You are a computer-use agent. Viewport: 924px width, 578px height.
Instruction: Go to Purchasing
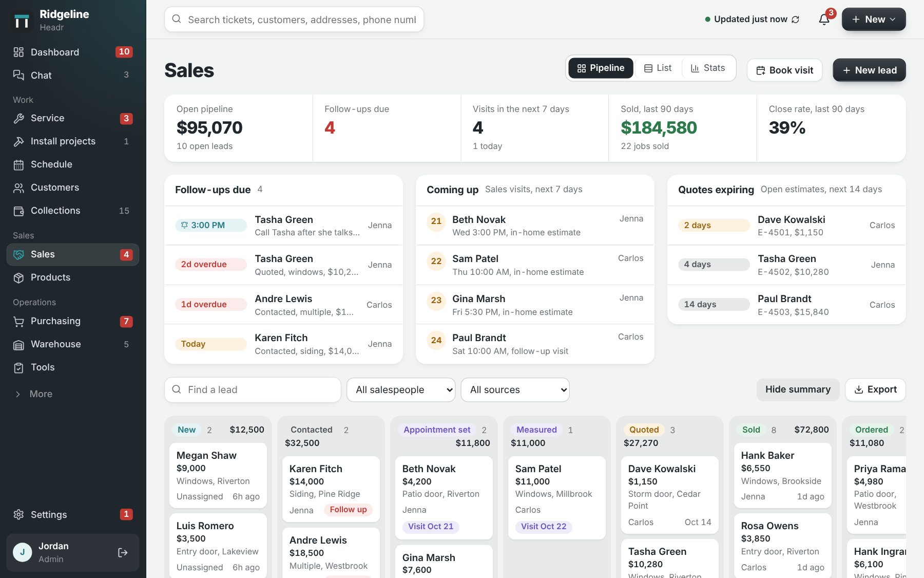73,321
